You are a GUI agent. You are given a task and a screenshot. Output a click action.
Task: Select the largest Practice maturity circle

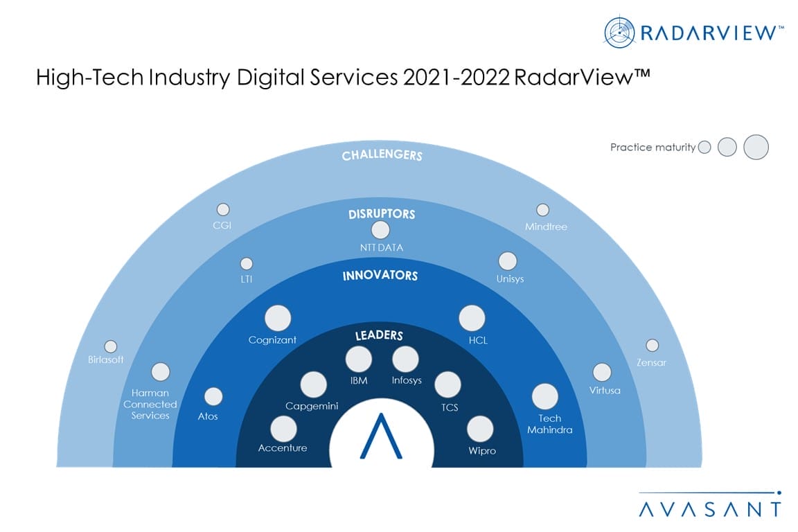(x=756, y=147)
